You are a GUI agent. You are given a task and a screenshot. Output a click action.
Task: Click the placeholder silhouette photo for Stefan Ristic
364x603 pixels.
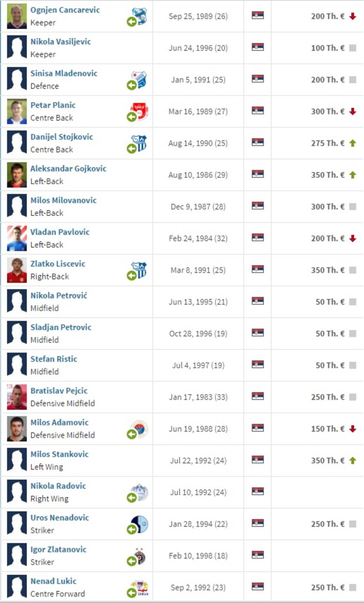coord(17,365)
